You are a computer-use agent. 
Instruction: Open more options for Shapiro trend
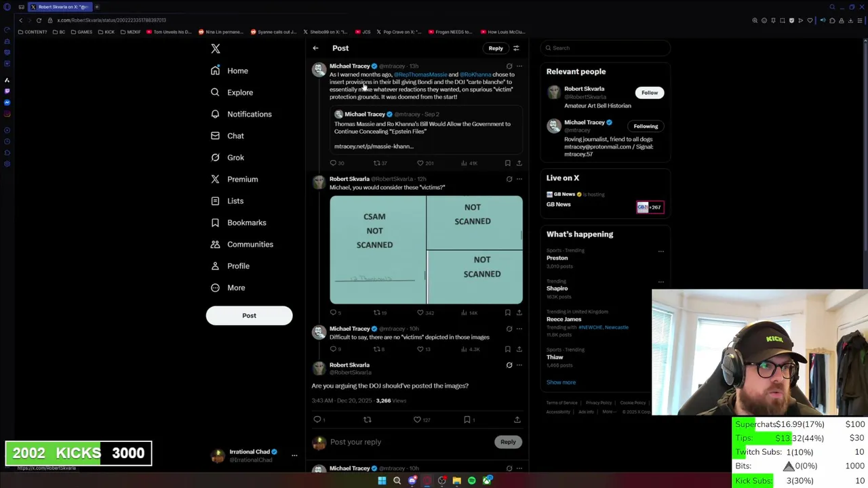point(660,282)
